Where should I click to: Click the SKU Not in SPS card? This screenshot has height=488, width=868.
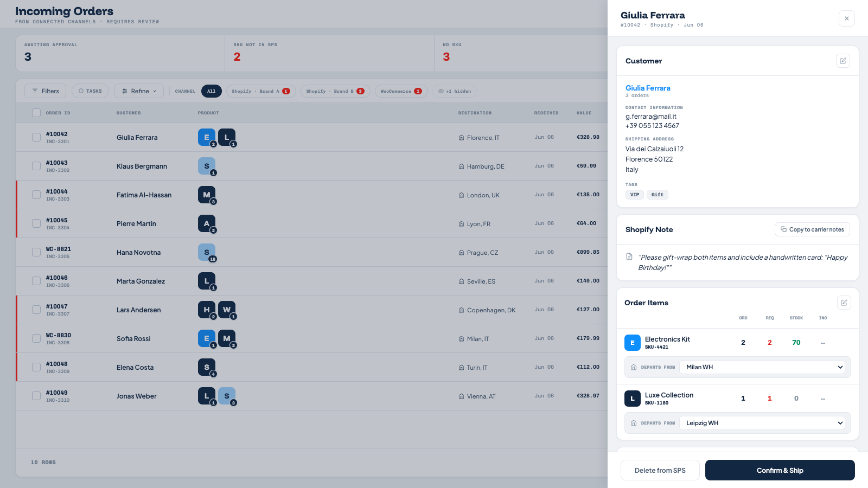(330, 53)
